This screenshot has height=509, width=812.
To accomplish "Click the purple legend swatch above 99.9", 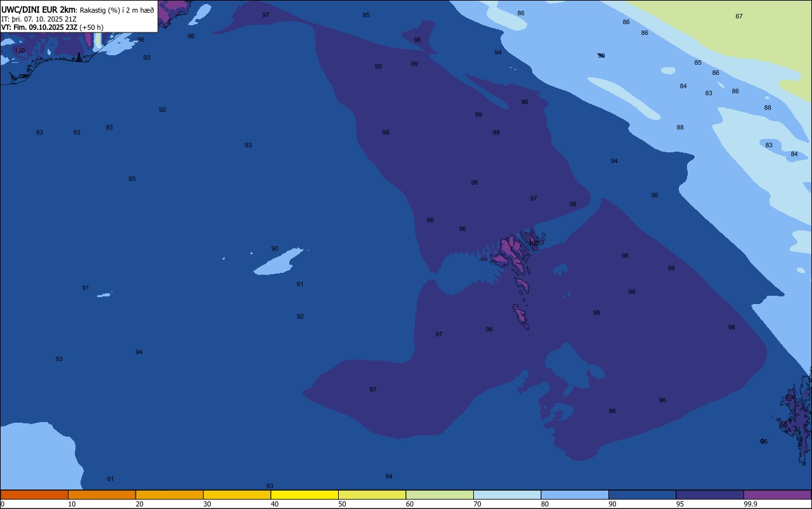I will (x=777, y=494).
